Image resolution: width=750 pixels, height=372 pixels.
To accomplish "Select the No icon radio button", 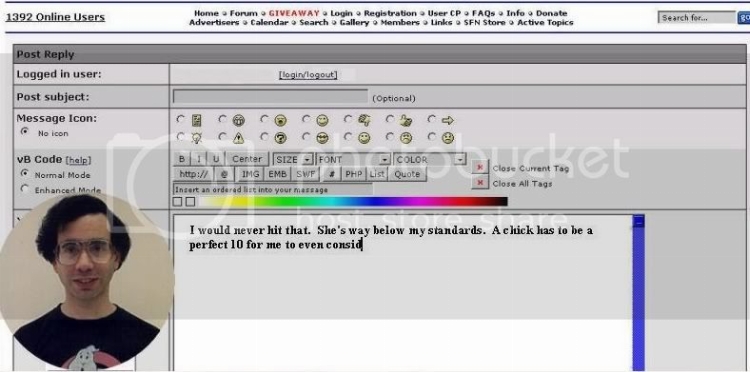I will 24,131.
